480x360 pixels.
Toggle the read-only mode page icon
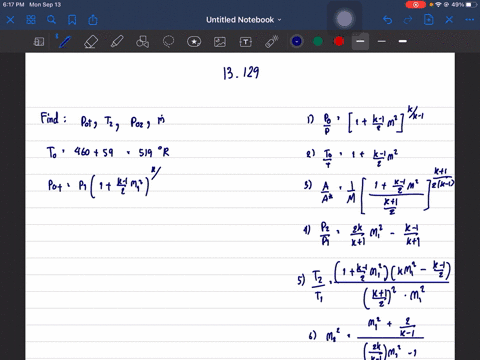[x=39, y=42]
